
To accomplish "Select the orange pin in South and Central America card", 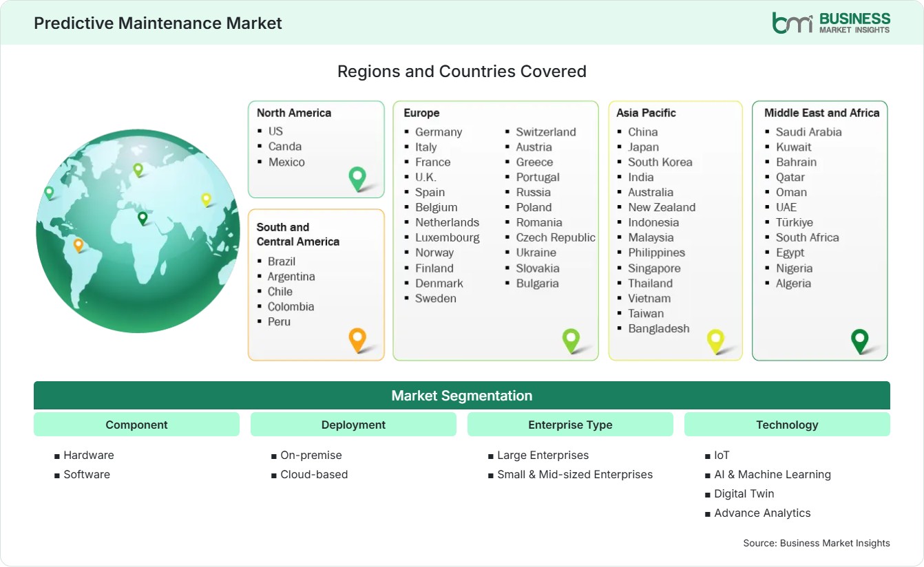I will point(357,340).
